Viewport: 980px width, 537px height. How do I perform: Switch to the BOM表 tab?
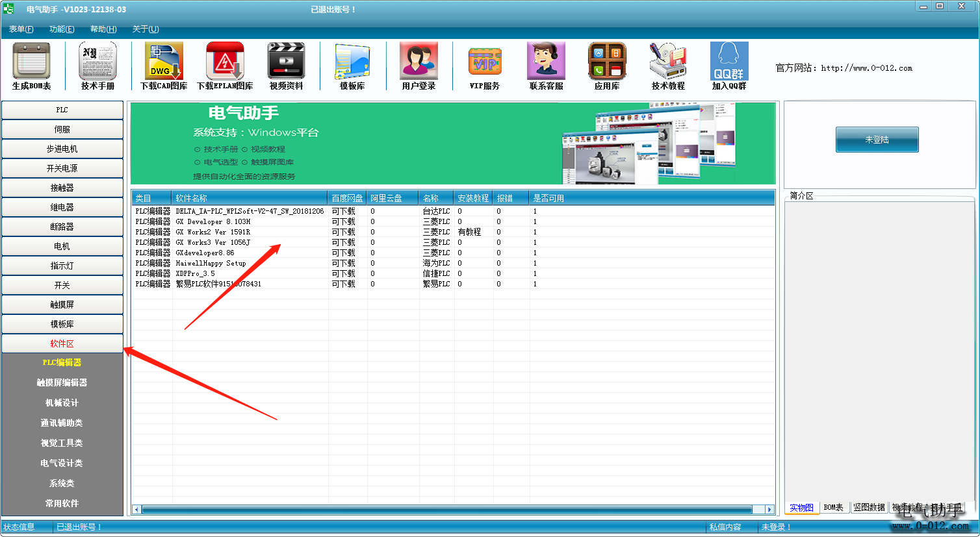click(x=833, y=508)
